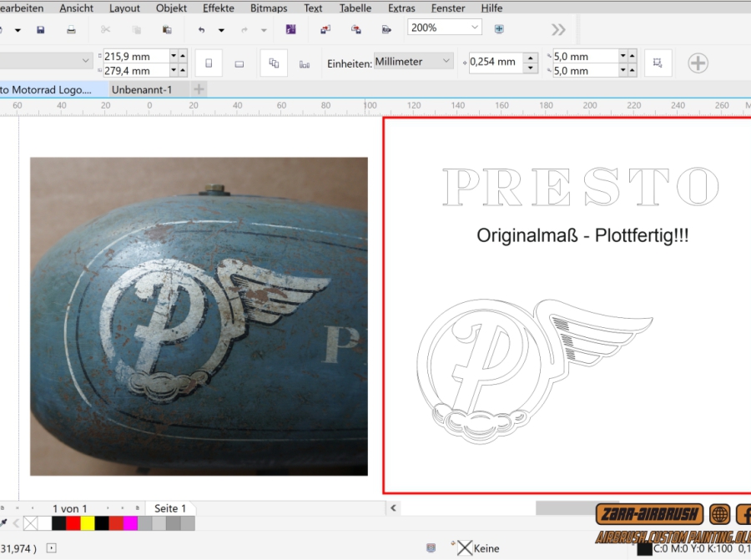Open the Effekte menu
751x560 pixels.
click(x=218, y=8)
